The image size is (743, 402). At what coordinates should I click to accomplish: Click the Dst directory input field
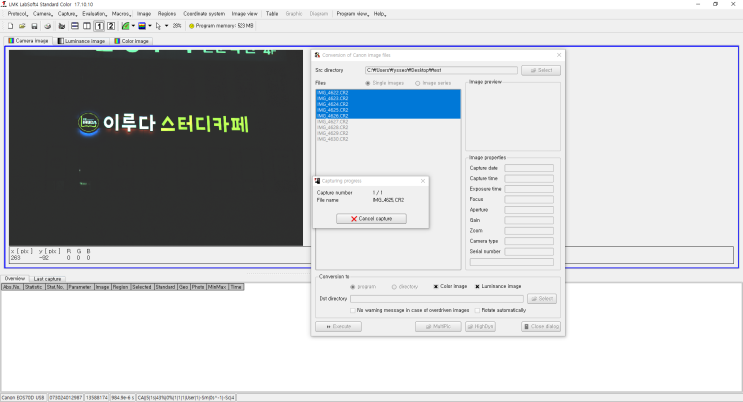[x=437, y=299]
